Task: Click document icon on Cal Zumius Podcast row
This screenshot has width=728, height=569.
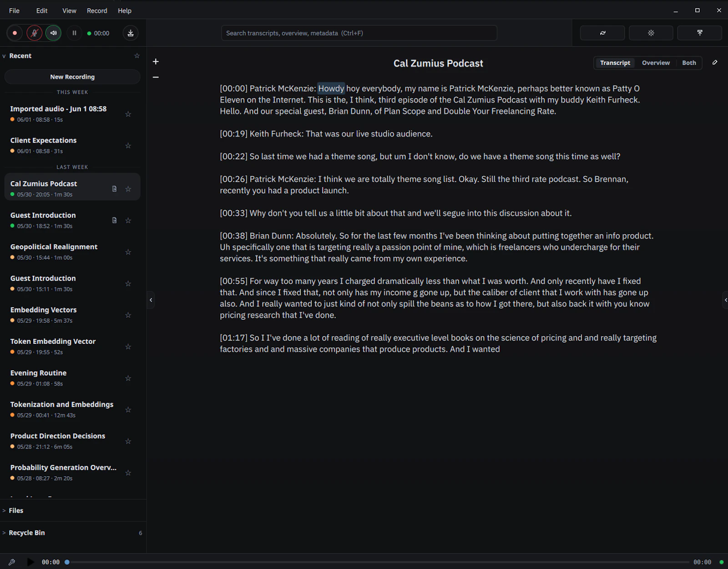Action: (x=114, y=189)
